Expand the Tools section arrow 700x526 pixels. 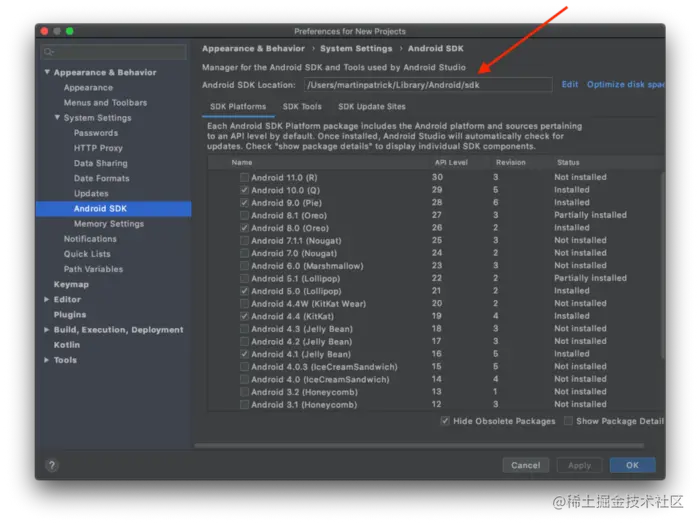(x=46, y=360)
